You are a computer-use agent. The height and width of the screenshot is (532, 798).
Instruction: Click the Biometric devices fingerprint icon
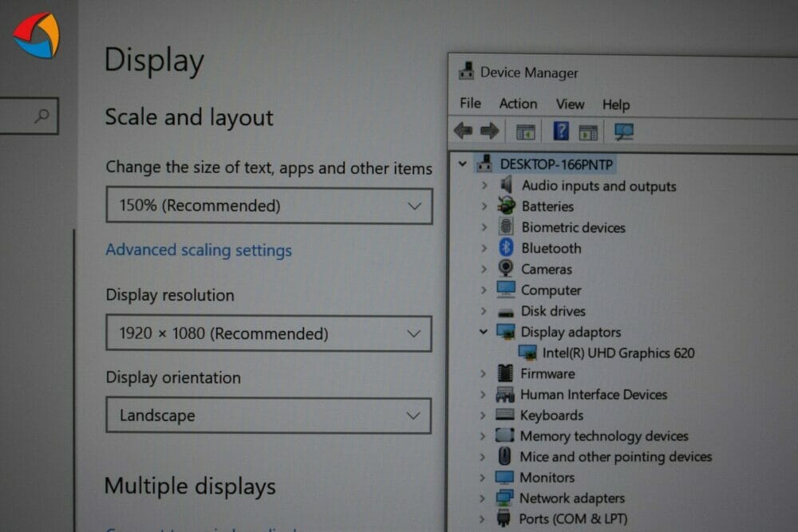[x=505, y=227]
